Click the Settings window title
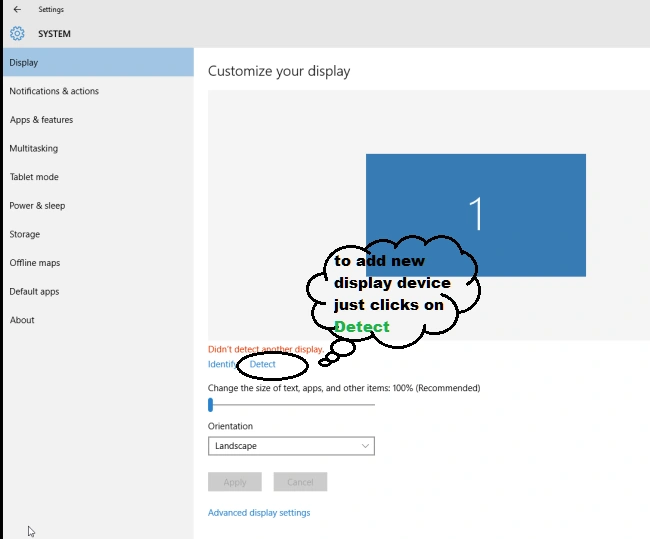This screenshot has height=539, width=650. click(x=51, y=9)
